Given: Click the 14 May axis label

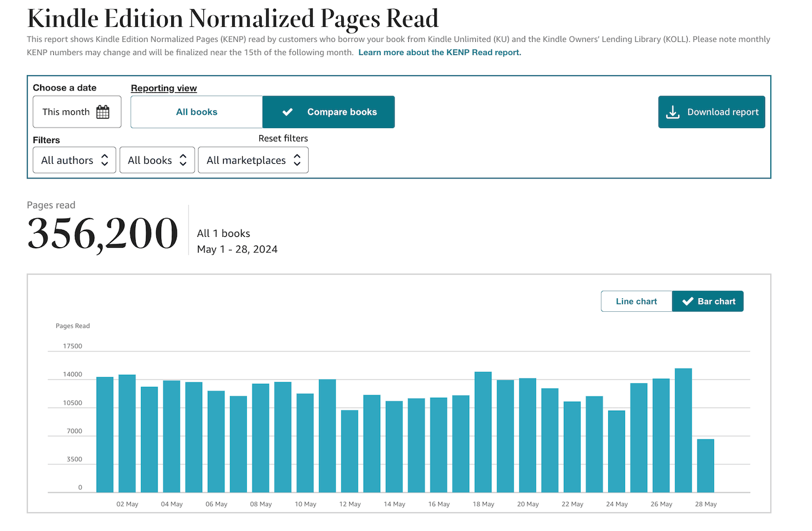Looking at the screenshot, I should tap(395, 504).
